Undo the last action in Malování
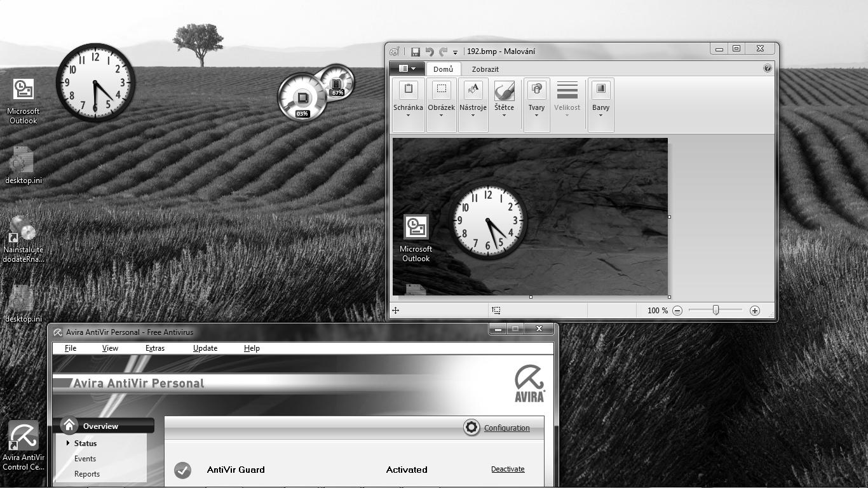 pos(430,51)
